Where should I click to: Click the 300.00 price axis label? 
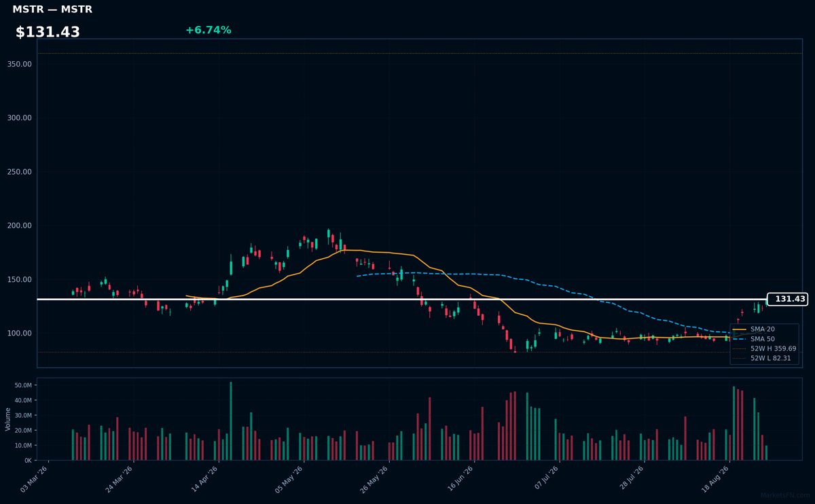tap(20, 118)
